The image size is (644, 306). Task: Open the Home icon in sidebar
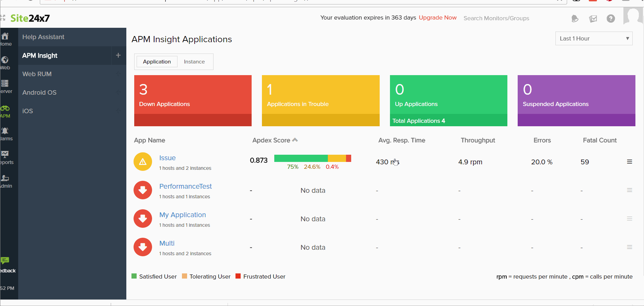[x=5, y=36]
